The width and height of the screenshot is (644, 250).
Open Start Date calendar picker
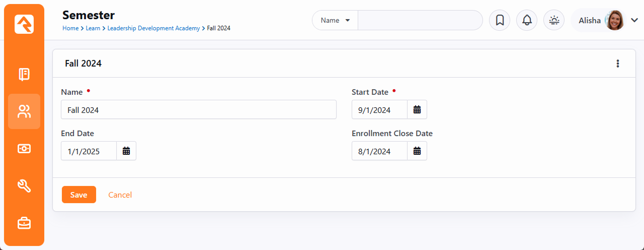click(x=417, y=109)
